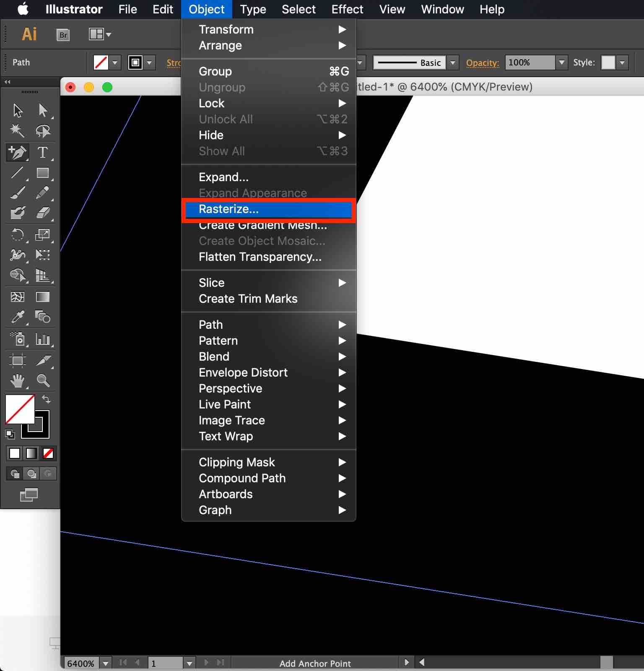Select the Warp tool
The height and width of the screenshot is (671, 644).
18,255
